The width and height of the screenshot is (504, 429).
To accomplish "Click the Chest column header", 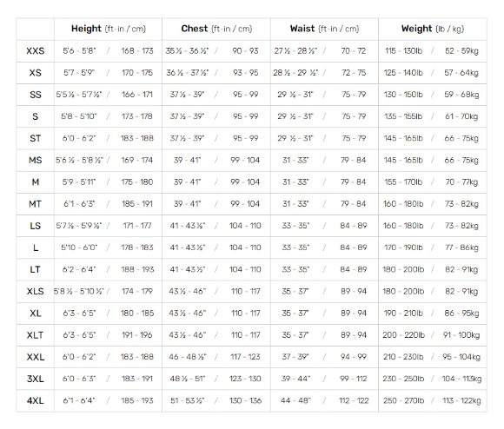I will point(216,29).
